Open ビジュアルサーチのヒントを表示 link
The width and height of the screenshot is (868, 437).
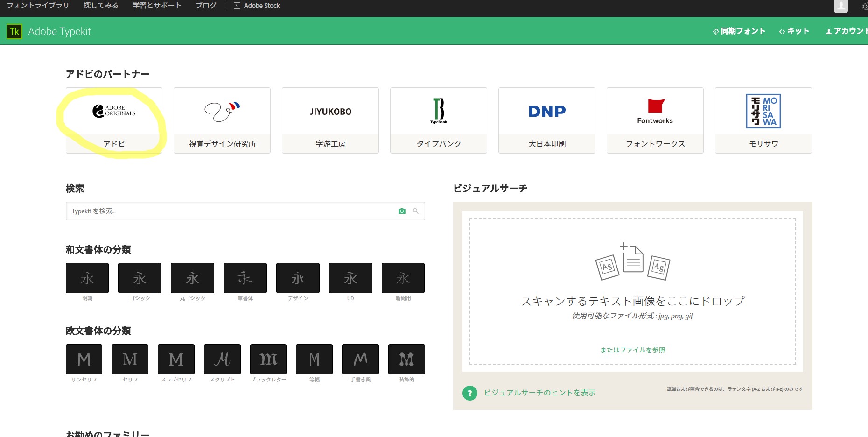[539, 393]
